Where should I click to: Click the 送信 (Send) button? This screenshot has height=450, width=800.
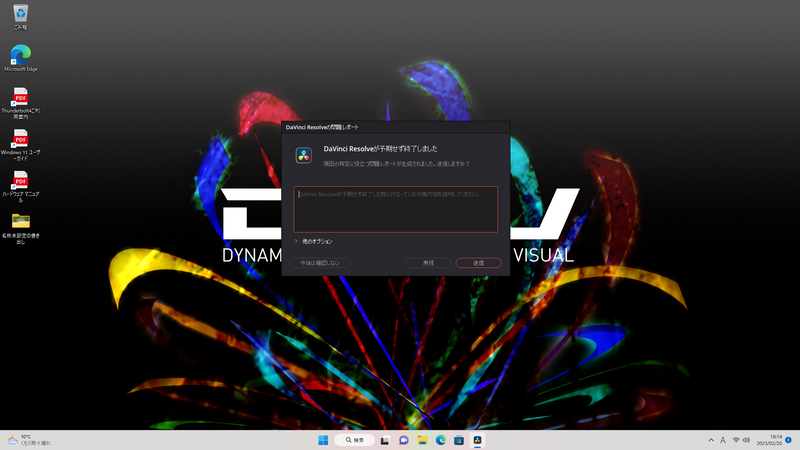click(x=478, y=263)
